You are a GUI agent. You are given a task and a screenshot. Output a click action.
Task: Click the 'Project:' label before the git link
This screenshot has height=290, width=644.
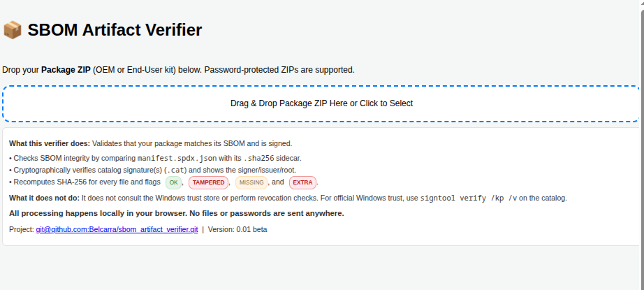tap(22, 229)
